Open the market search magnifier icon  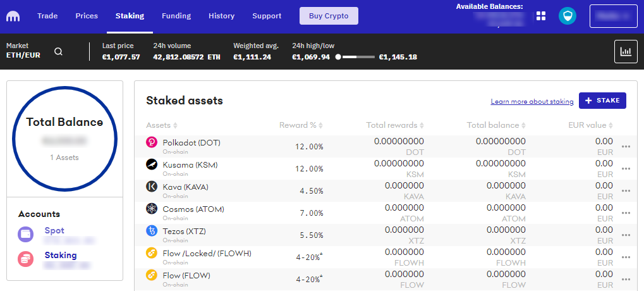click(58, 52)
